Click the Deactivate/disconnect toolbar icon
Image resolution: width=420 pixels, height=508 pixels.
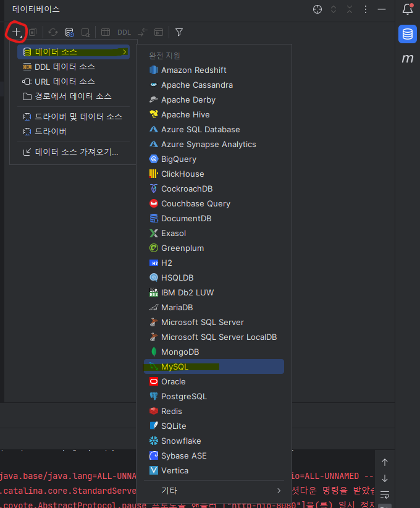86,32
